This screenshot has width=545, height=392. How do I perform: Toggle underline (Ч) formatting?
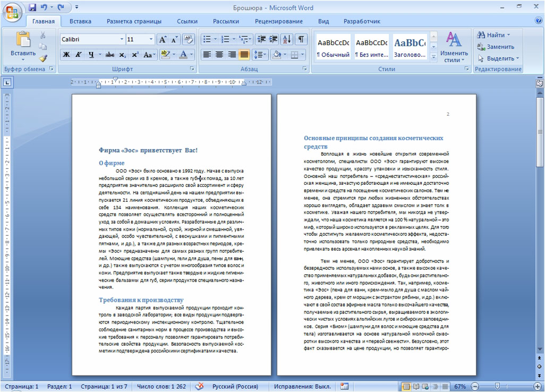point(91,55)
